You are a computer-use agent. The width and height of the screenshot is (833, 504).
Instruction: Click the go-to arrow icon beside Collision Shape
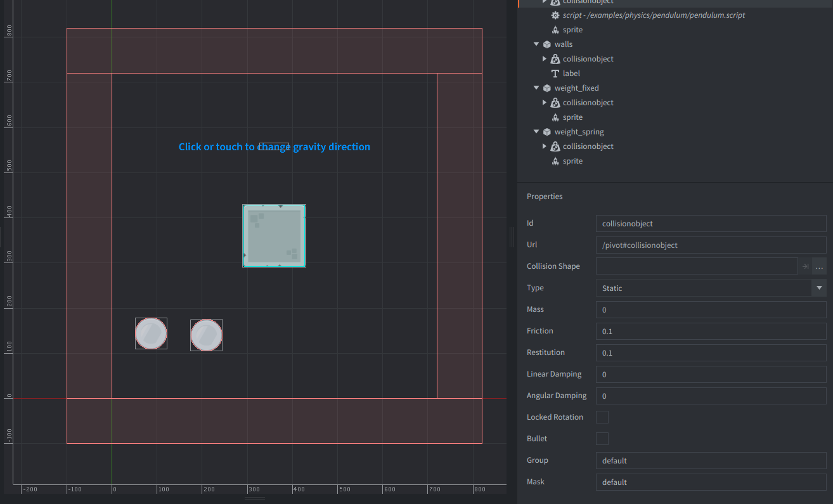805,266
